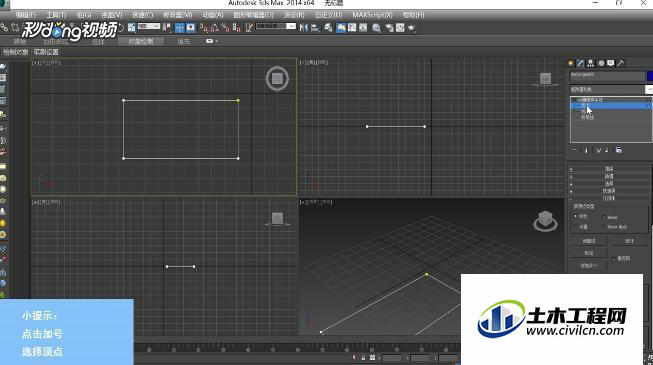
Task: Open the Rendered Frame Window icon
Action: (400, 28)
